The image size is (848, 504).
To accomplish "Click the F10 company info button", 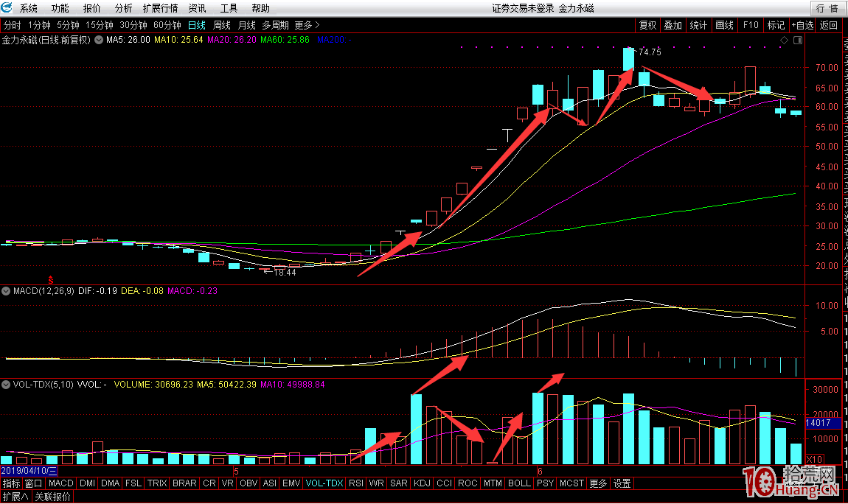I will [751, 25].
